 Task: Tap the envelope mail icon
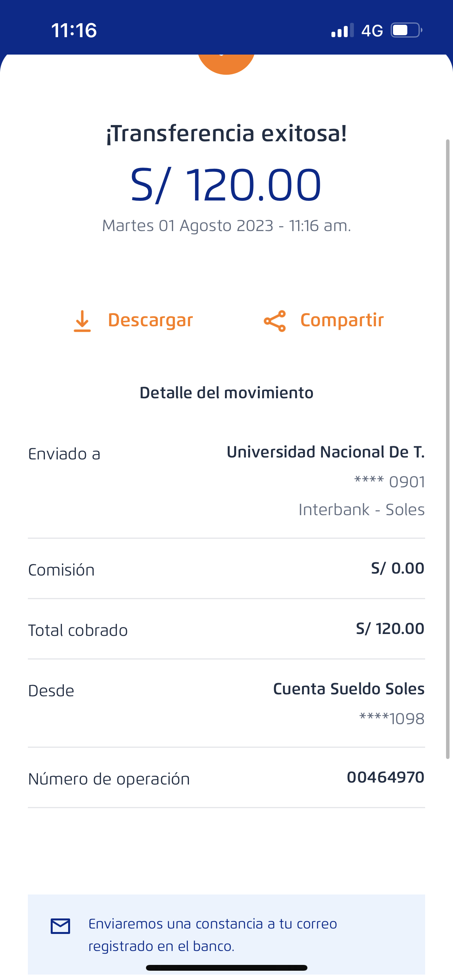[60, 926]
